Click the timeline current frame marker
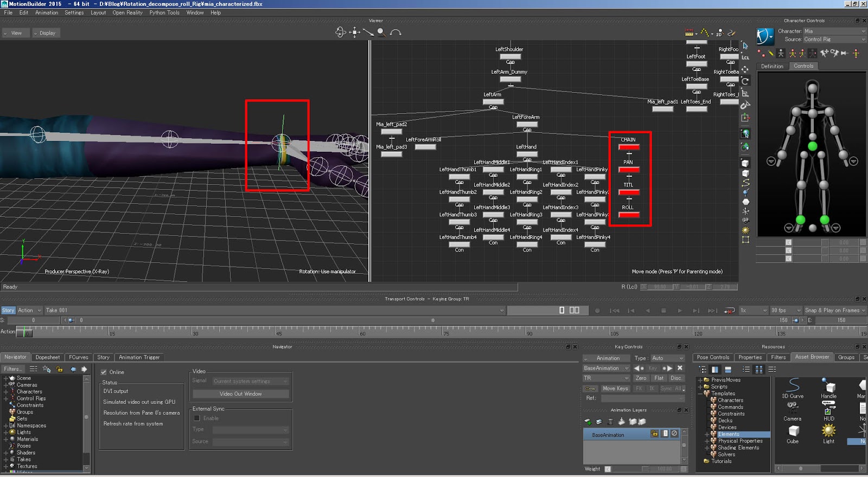Screen dimensions: 868x477 click(x=24, y=332)
